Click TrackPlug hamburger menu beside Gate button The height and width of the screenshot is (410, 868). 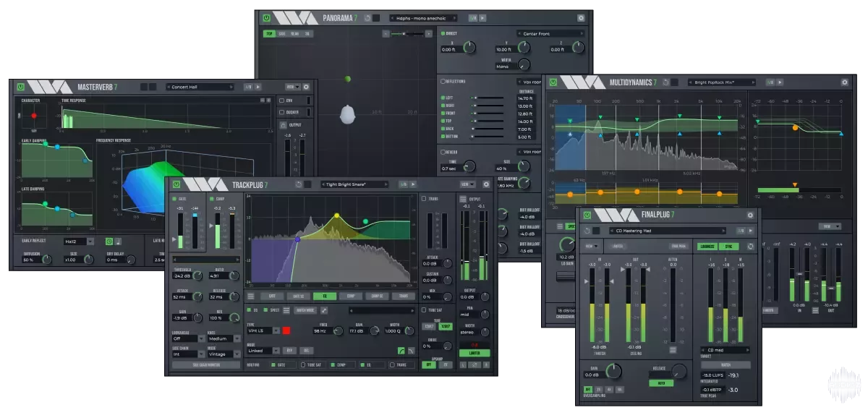251,296
